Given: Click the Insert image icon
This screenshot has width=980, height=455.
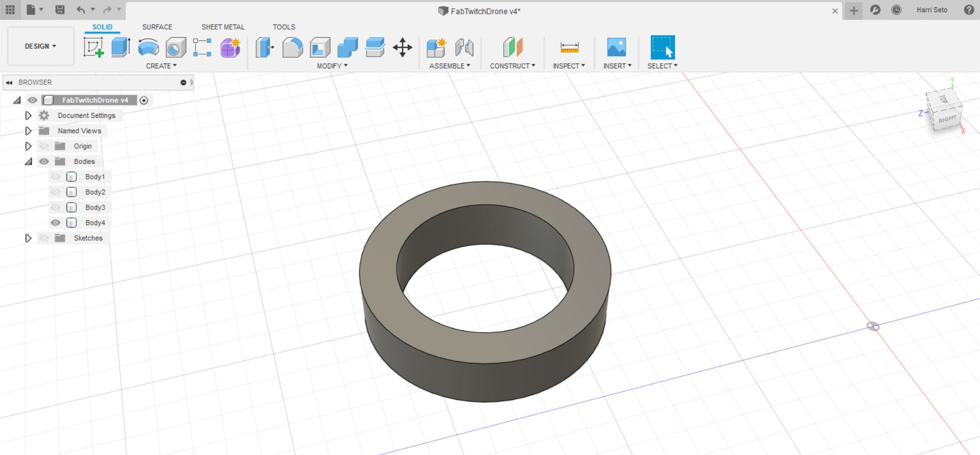Looking at the screenshot, I should pyautogui.click(x=617, y=47).
